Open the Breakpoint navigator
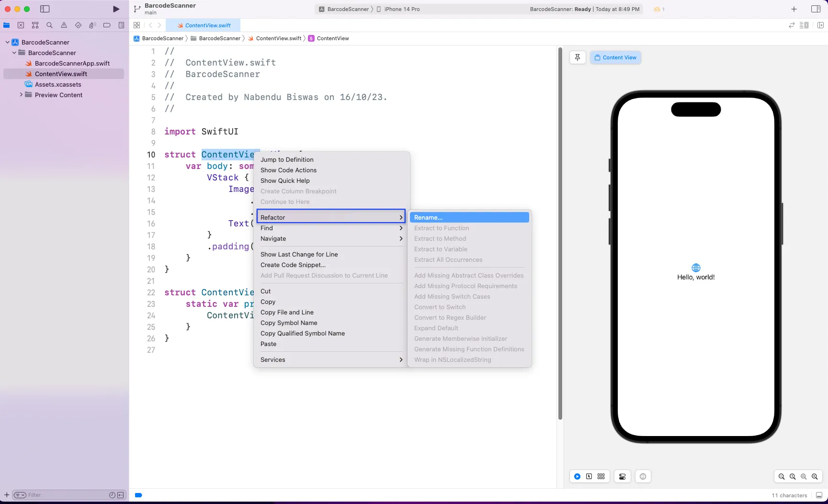 click(107, 25)
